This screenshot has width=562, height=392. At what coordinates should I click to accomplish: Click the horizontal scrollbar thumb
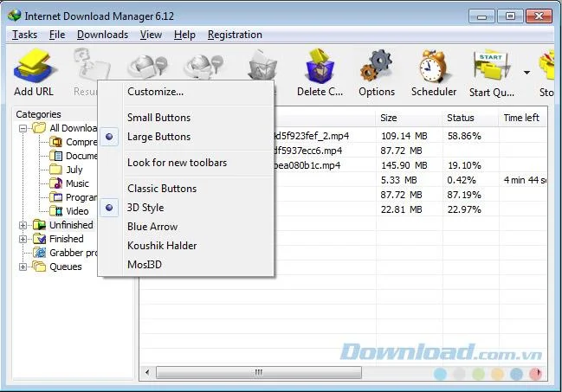[258, 372]
